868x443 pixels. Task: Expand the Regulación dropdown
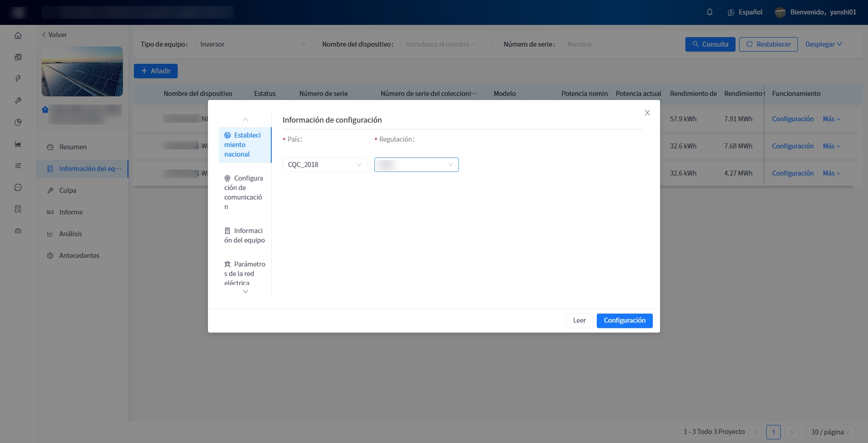pos(416,165)
